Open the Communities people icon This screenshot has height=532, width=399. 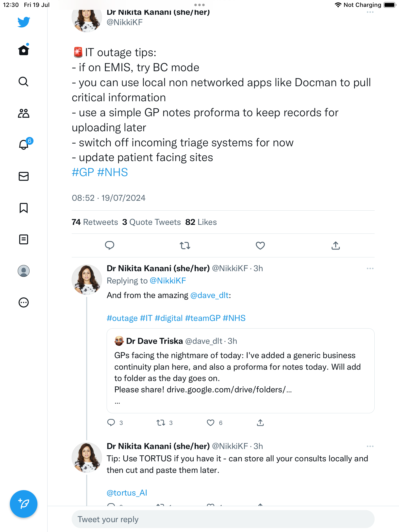click(x=24, y=113)
